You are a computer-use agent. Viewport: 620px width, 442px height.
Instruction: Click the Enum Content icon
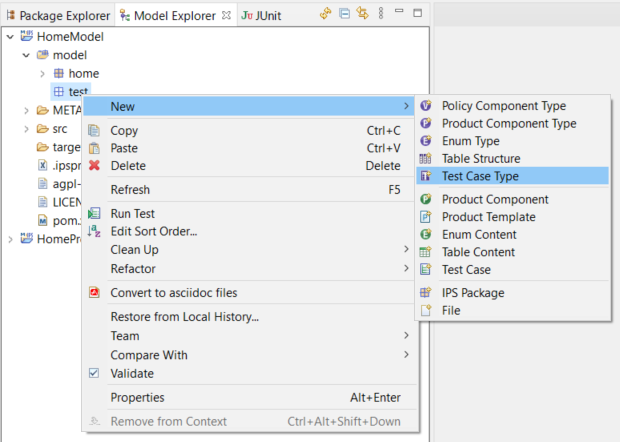pos(426,234)
